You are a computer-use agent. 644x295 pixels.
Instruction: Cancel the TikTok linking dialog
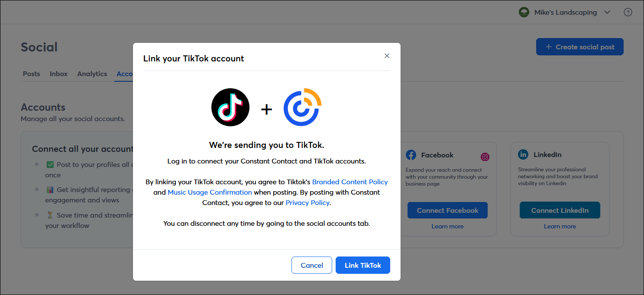[312, 265]
